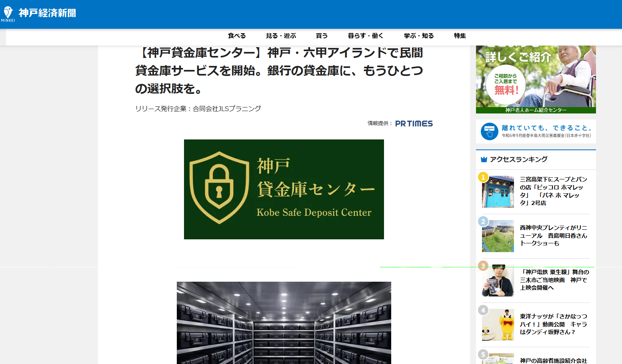
Task: Open the 見る・遊ぶ navigation menu
Action: 281,36
